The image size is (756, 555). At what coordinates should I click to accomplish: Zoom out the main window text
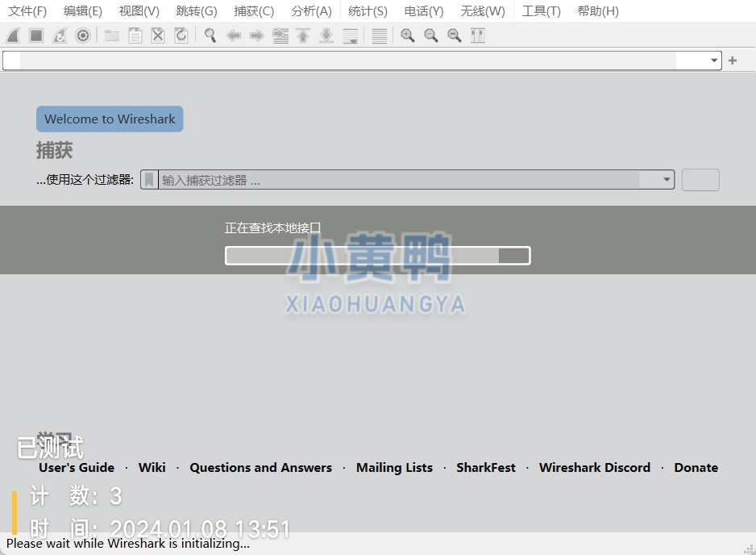click(430, 35)
